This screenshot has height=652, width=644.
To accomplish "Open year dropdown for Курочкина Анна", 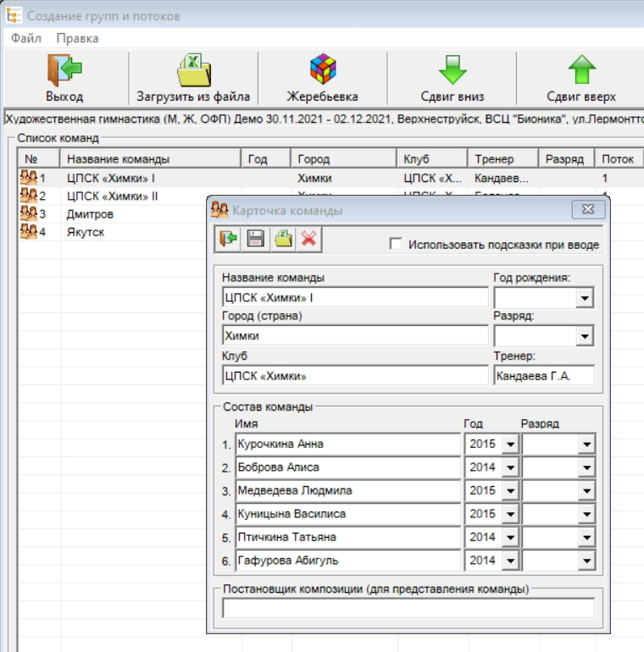I will (509, 445).
